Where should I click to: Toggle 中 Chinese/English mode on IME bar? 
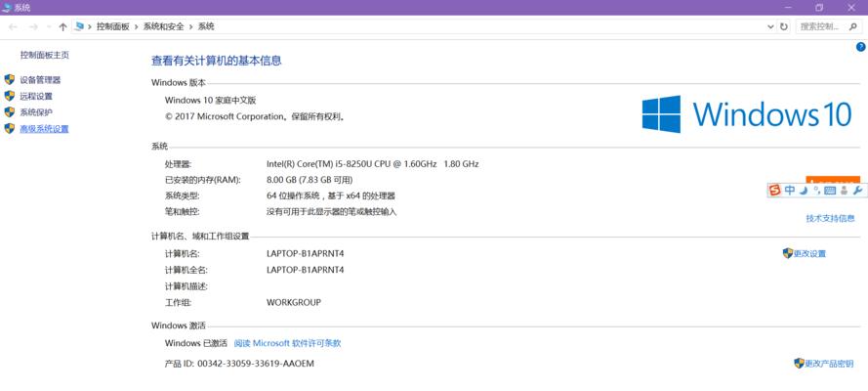coord(789,191)
